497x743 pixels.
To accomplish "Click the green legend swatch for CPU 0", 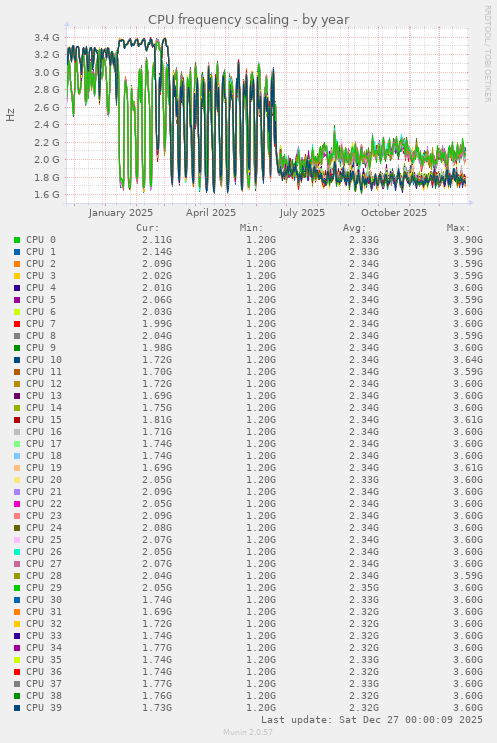I will pos(17,240).
